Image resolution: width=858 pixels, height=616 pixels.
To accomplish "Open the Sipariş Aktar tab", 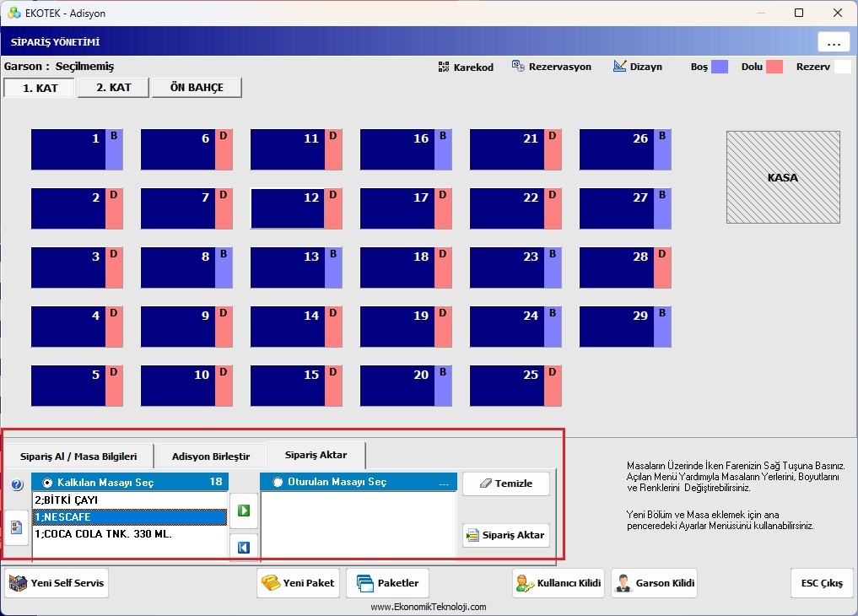I will tap(316, 455).
